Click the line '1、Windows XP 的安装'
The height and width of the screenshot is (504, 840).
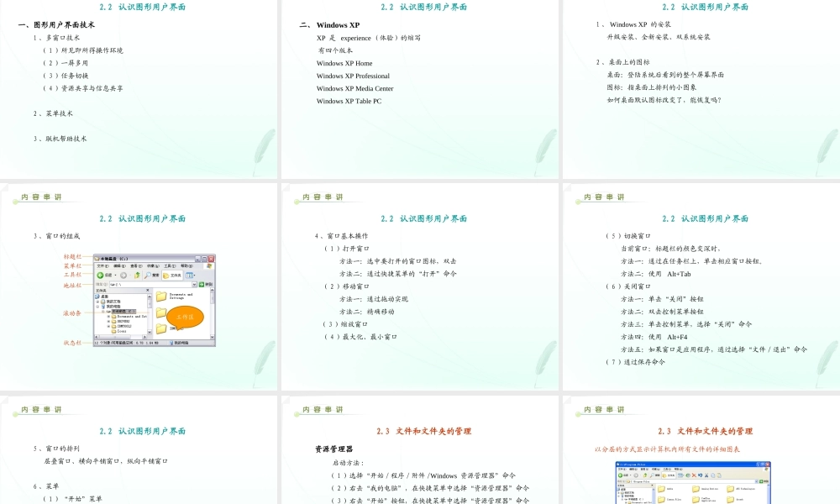click(633, 24)
